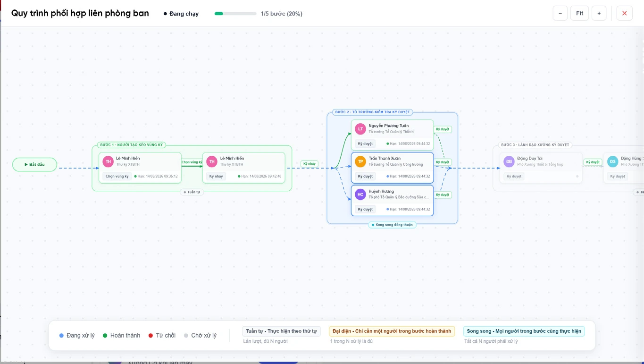Click Bước 2 - Tổ trưởng kiểm tra ký duyệt header
Screen dimensions: 644x364
tap(373, 112)
